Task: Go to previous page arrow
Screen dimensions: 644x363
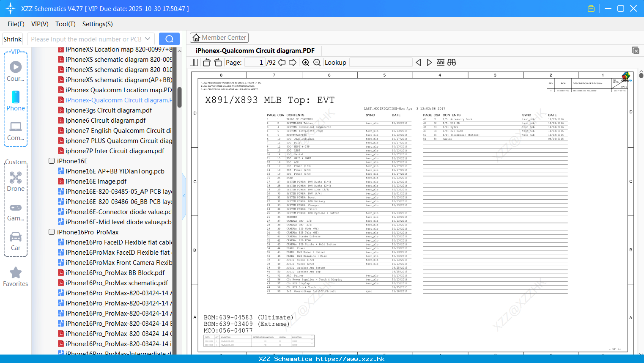Action: (x=282, y=63)
